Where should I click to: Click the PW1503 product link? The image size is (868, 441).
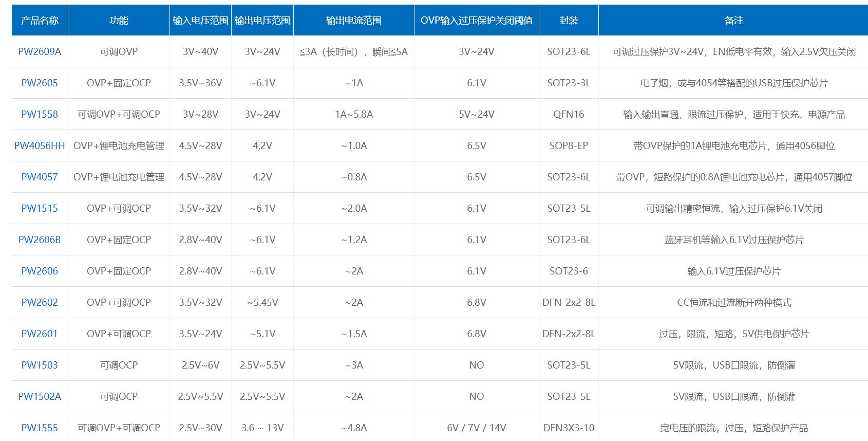(x=40, y=365)
